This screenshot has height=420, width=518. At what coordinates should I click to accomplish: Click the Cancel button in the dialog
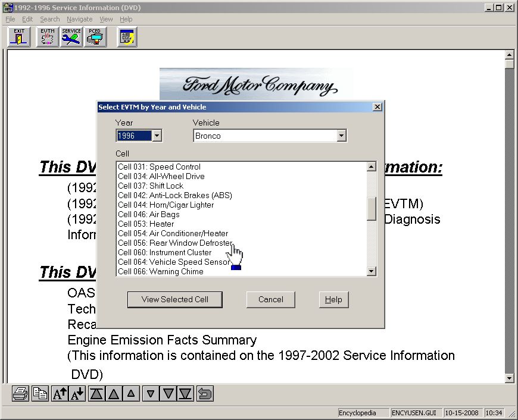click(270, 299)
